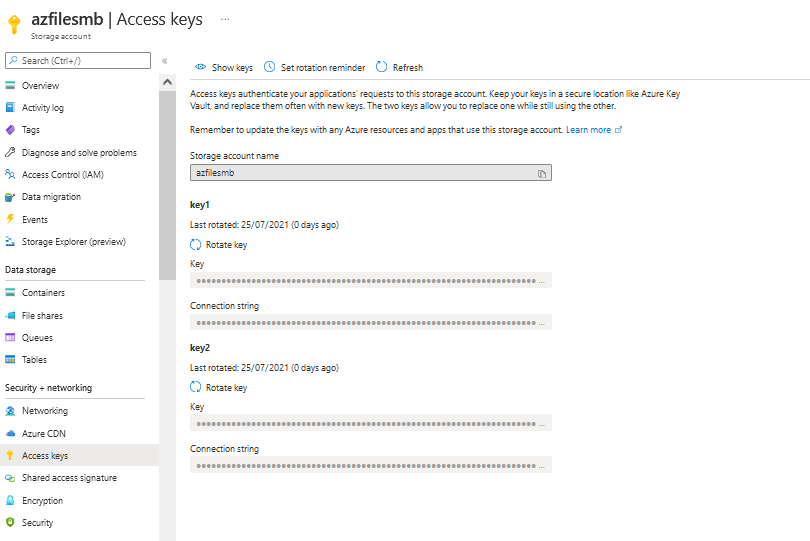The image size is (810, 541).
Task: Click the sidebar scroll up arrow
Action: pyautogui.click(x=167, y=82)
